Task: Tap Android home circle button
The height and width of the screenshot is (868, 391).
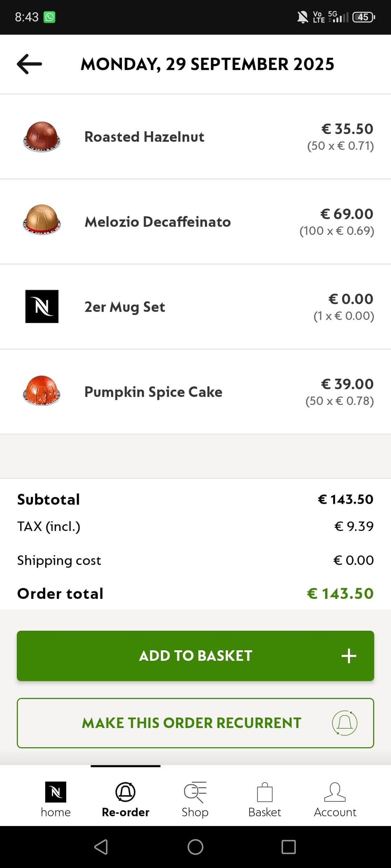Action: (195, 847)
